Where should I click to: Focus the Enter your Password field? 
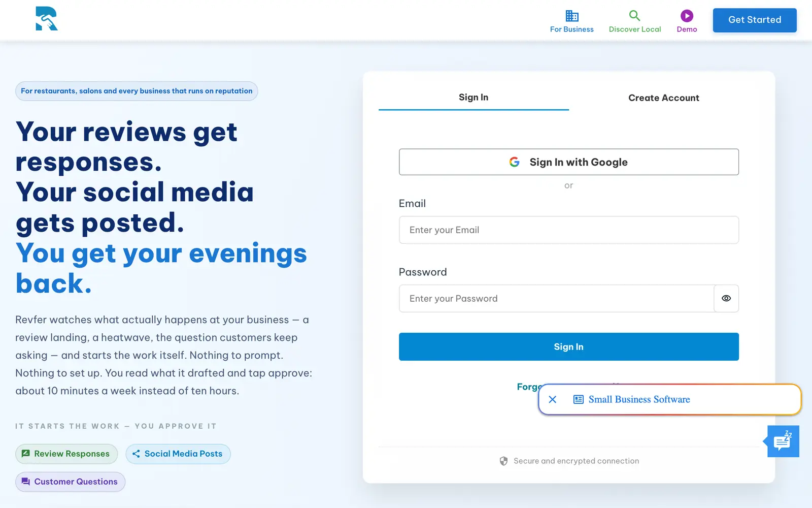[556, 298]
